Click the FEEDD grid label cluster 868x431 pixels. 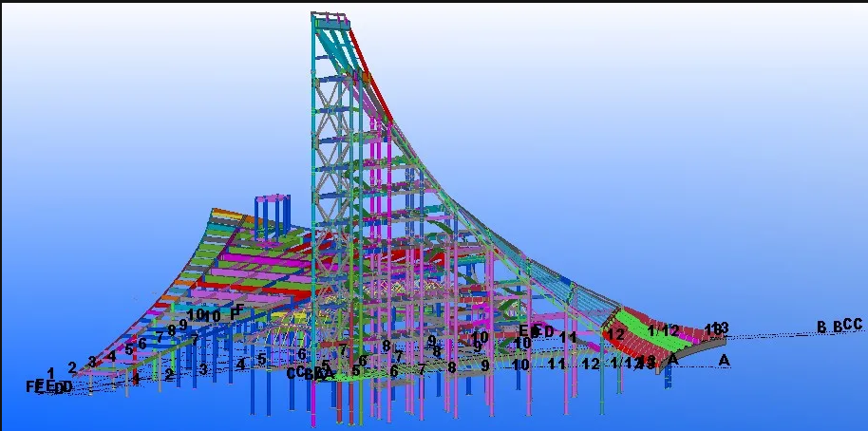[48, 387]
